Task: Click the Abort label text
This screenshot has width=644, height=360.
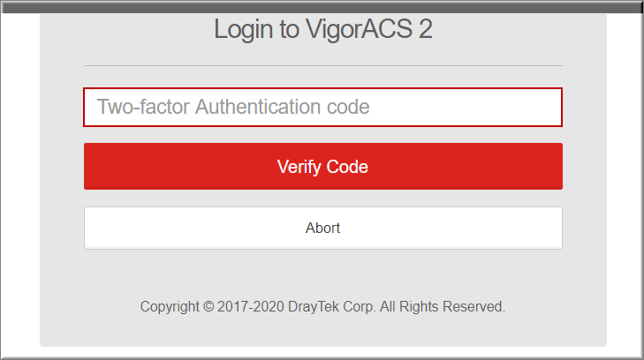Action: click(322, 228)
